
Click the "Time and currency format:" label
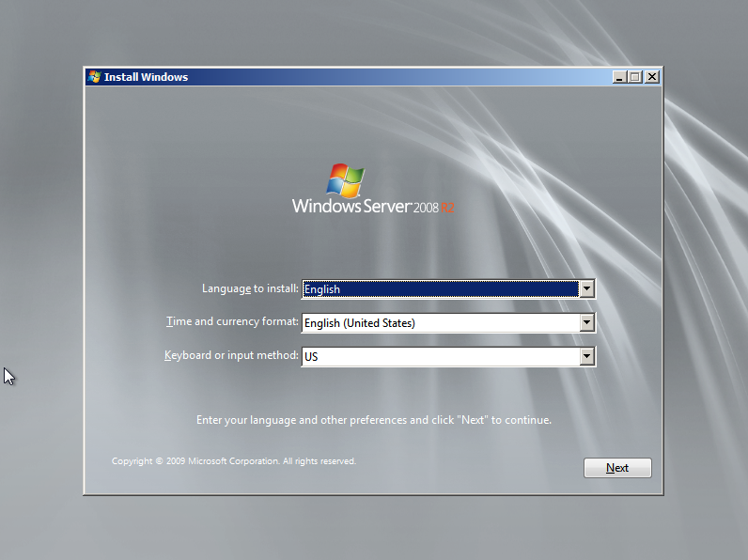pyautogui.click(x=232, y=321)
